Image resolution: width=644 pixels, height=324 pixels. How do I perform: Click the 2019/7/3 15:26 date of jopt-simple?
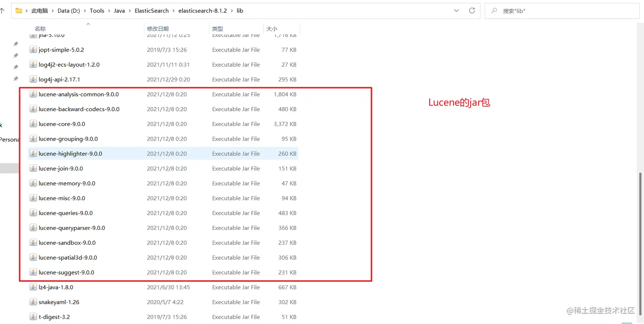click(x=167, y=50)
